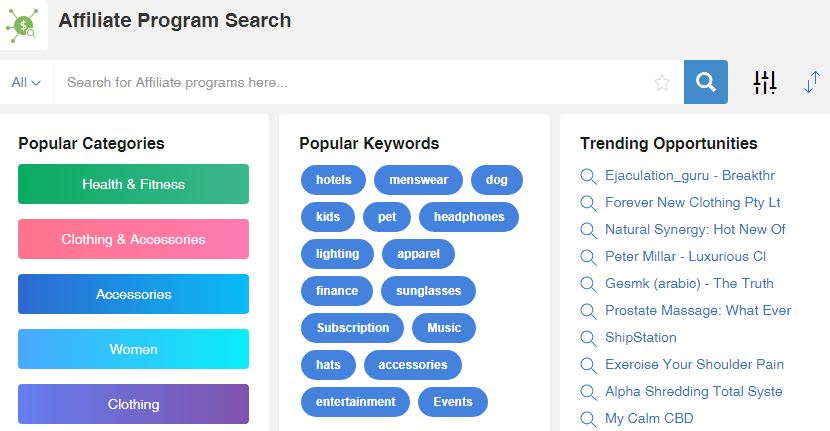This screenshot has width=830, height=431.
Task: Click magnifier icon next to Forever New Clothing
Action: 588,203
